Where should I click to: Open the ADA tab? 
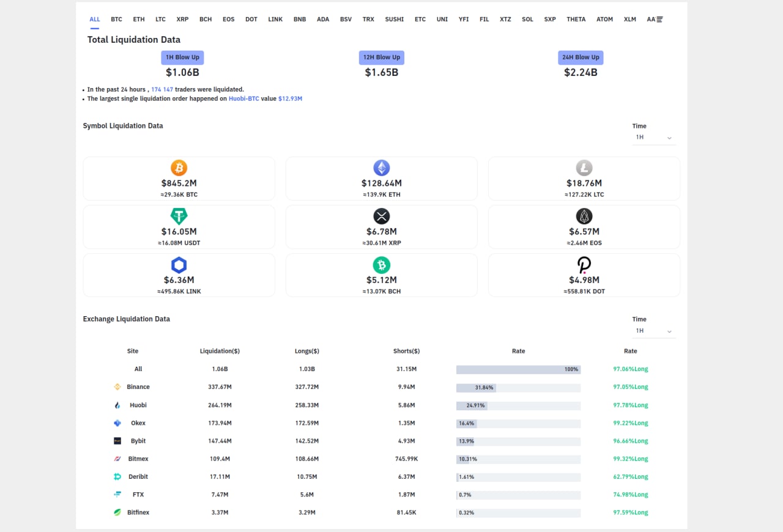[x=323, y=20]
